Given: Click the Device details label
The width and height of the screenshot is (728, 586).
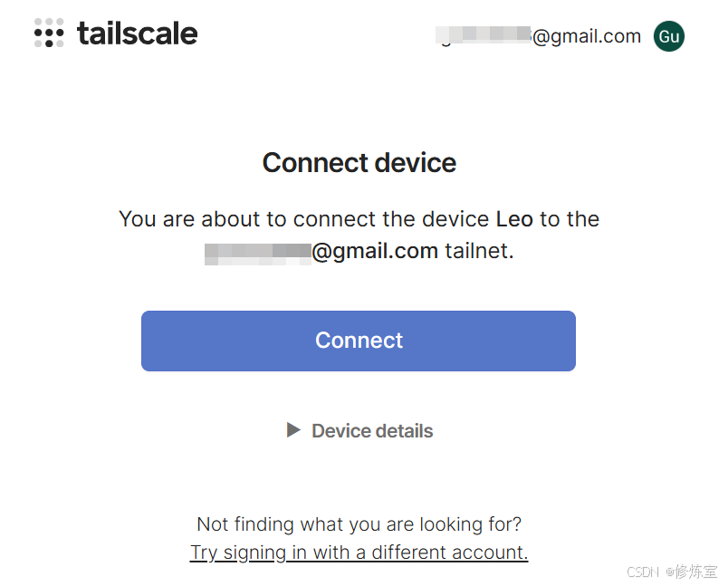Looking at the screenshot, I should tap(372, 431).
